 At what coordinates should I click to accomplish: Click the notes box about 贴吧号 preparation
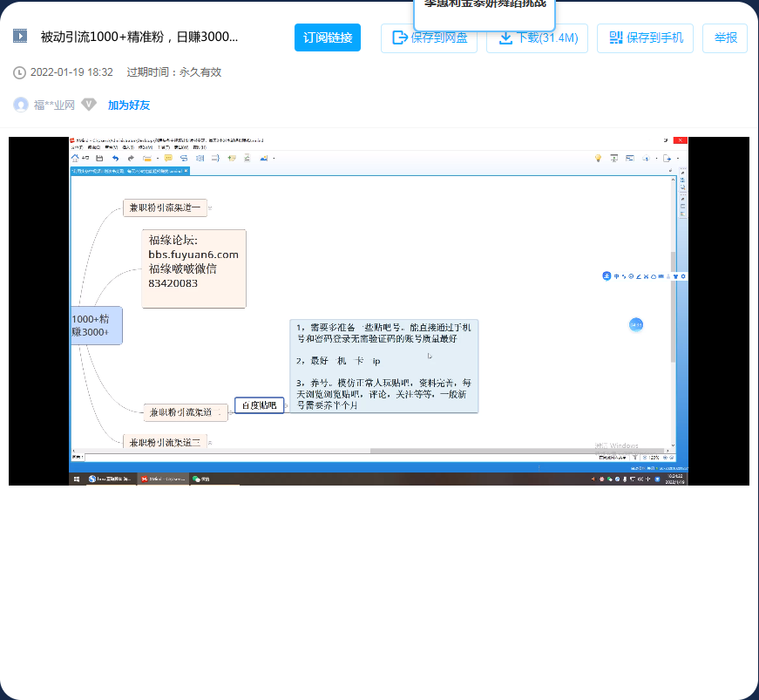pyautogui.click(x=383, y=366)
